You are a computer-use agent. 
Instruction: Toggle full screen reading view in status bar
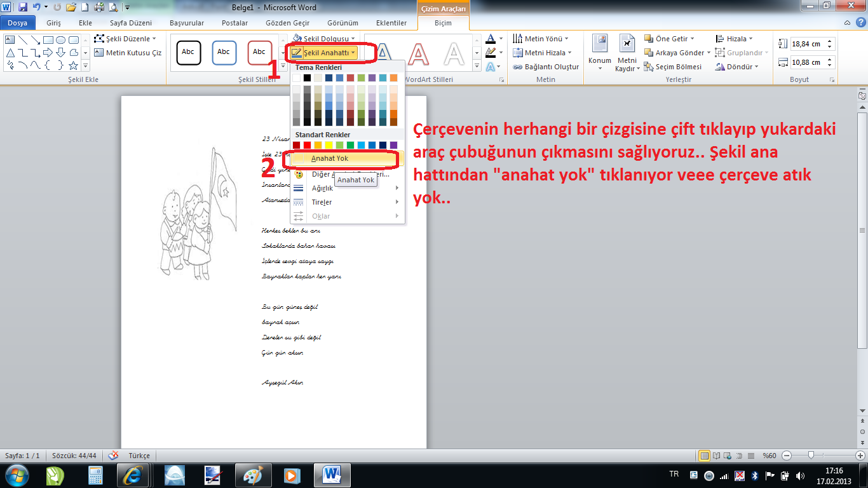[715, 456]
